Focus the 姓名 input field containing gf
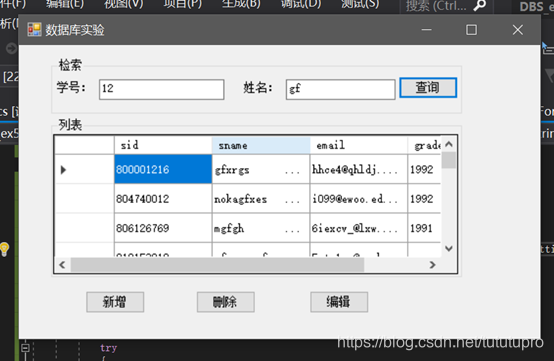 pyautogui.click(x=340, y=89)
